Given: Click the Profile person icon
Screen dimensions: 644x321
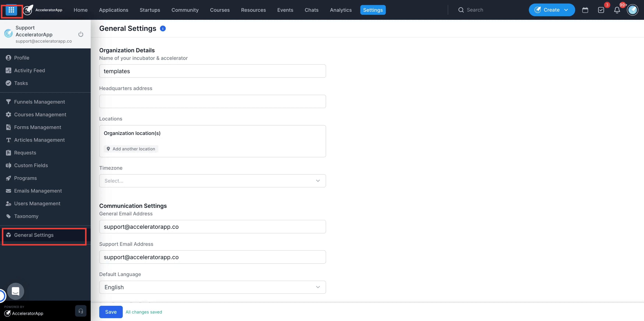Looking at the screenshot, I should (8, 58).
